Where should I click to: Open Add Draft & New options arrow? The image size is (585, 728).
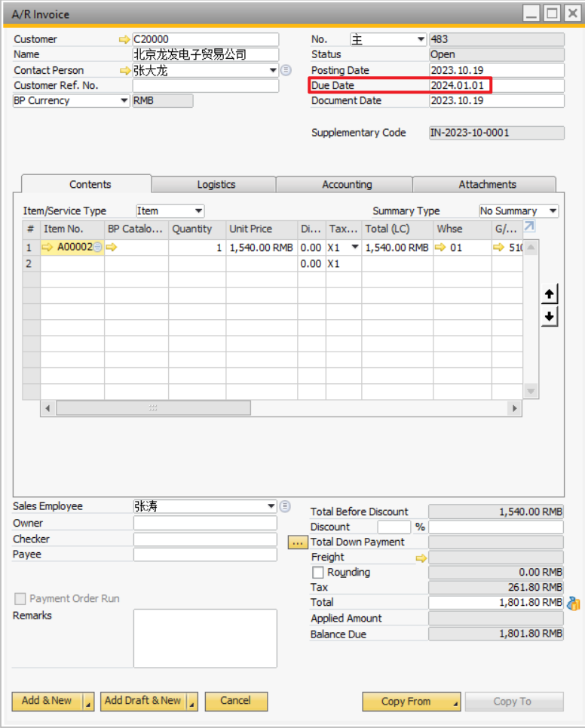[x=192, y=702]
